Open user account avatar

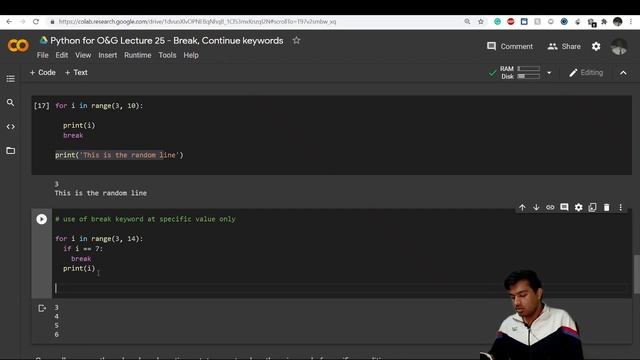[619, 47]
